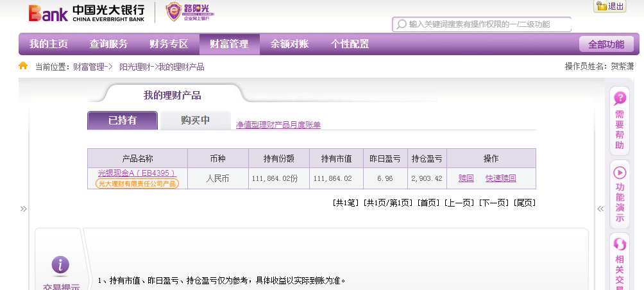Open 我的主页 menu
The image size is (644, 290).
[x=49, y=44]
